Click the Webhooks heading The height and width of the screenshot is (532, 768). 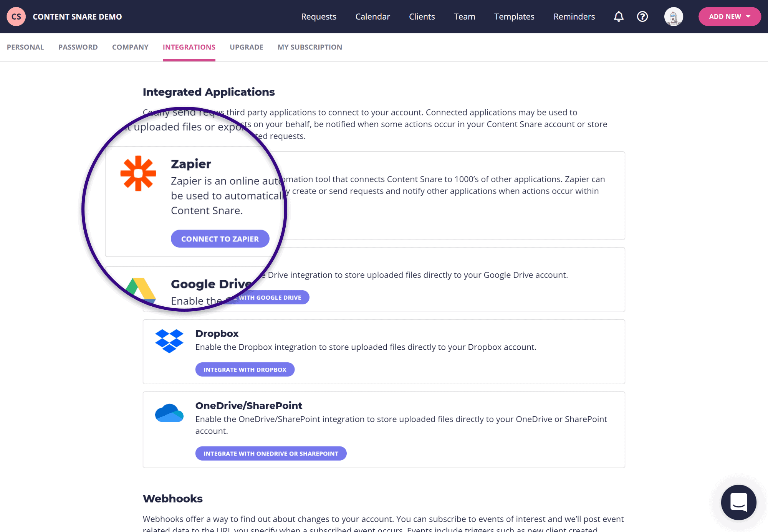pos(173,499)
